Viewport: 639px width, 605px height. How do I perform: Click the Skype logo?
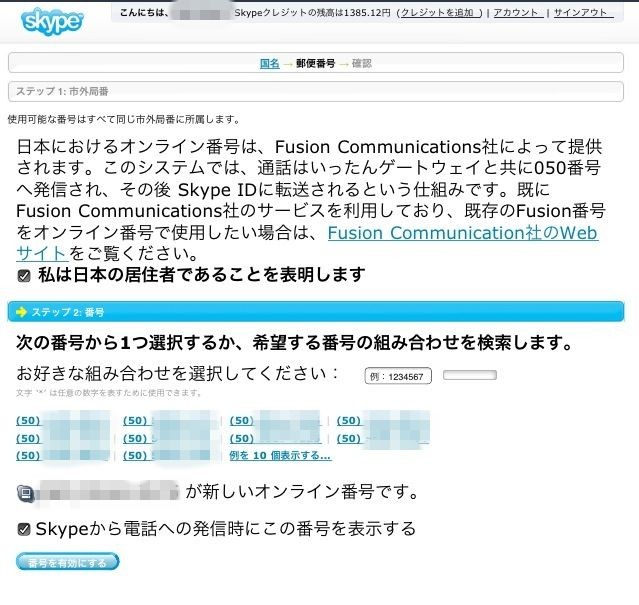[52, 21]
